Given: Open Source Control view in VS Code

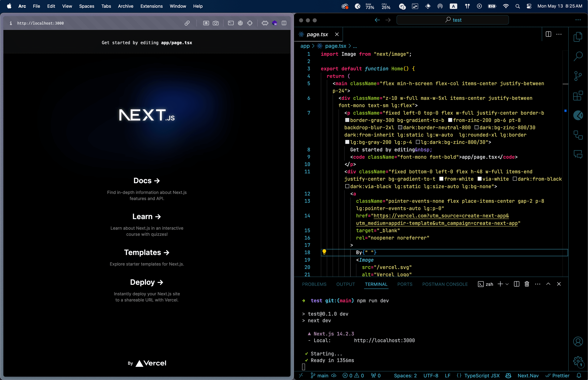Looking at the screenshot, I should pyautogui.click(x=578, y=76).
